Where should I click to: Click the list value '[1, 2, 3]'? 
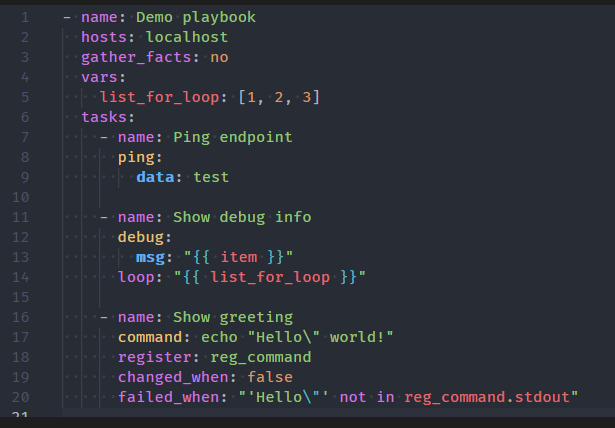(x=279, y=97)
